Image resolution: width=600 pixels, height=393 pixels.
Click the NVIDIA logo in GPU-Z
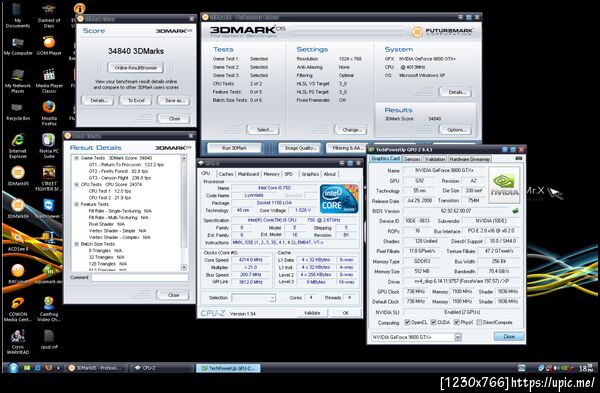coord(504,186)
